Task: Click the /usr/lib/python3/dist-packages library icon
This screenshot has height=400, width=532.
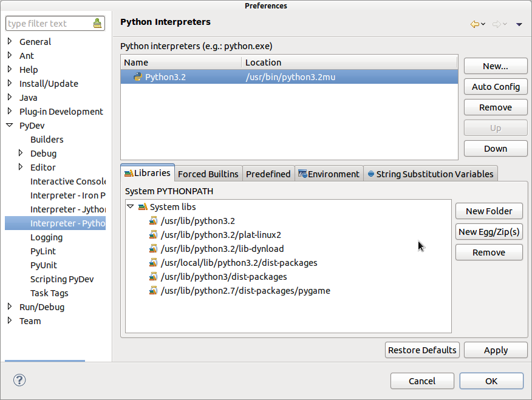Action: (153, 277)
